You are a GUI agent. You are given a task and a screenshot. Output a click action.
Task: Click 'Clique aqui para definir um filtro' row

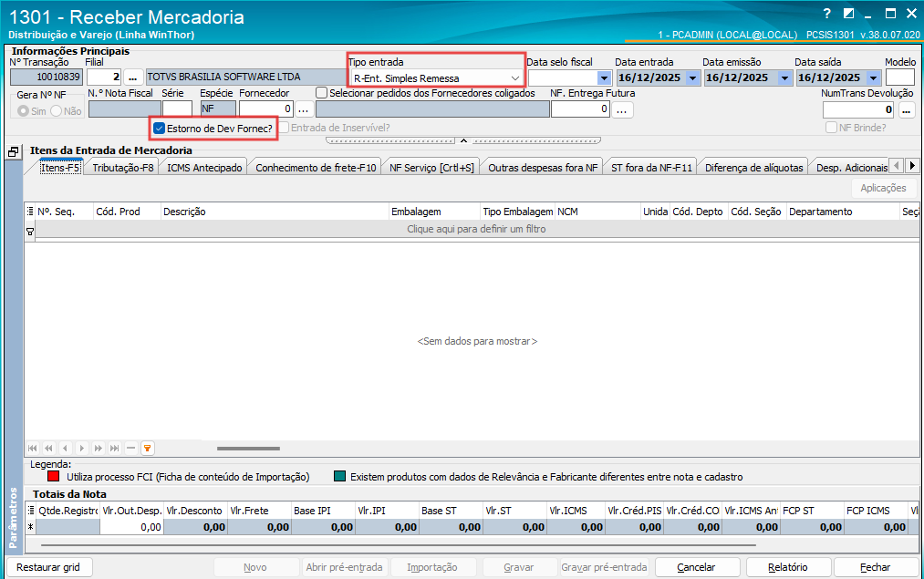pos(477,229)
